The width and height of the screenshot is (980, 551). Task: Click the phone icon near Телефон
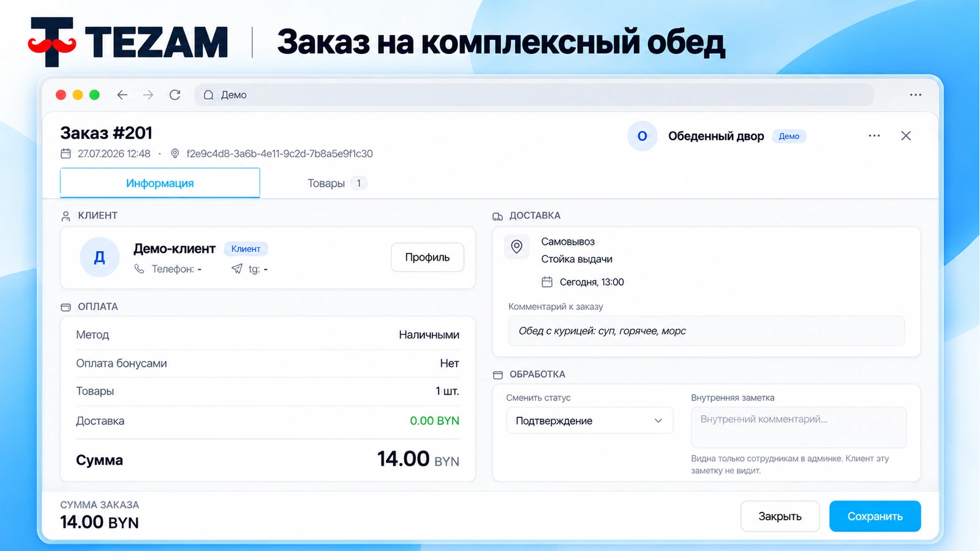point(139,269)
